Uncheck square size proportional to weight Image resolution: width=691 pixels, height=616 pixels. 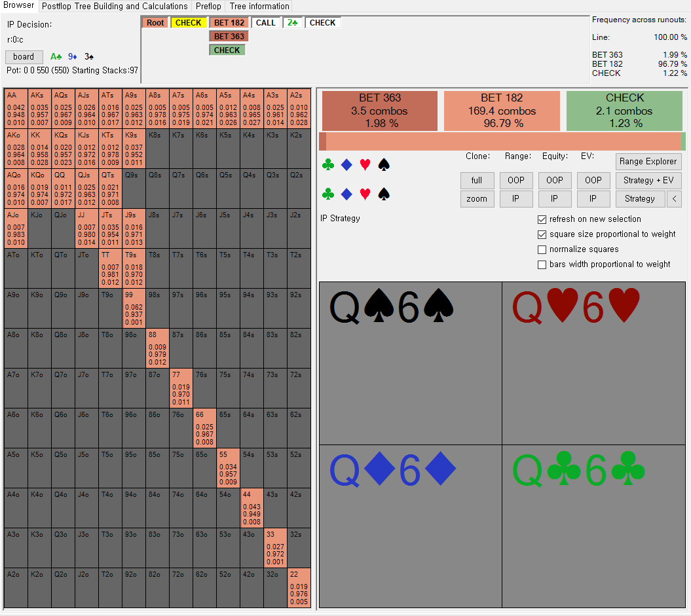[542, 234]
